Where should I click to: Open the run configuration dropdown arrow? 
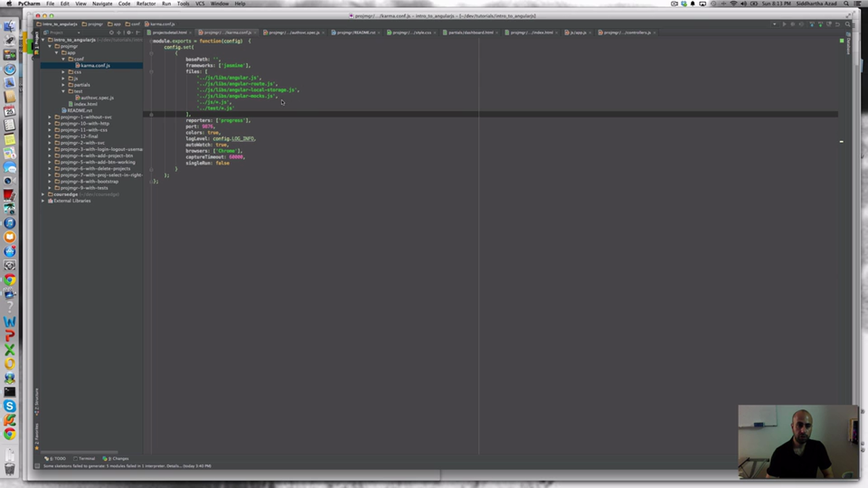tap(775, 24)
